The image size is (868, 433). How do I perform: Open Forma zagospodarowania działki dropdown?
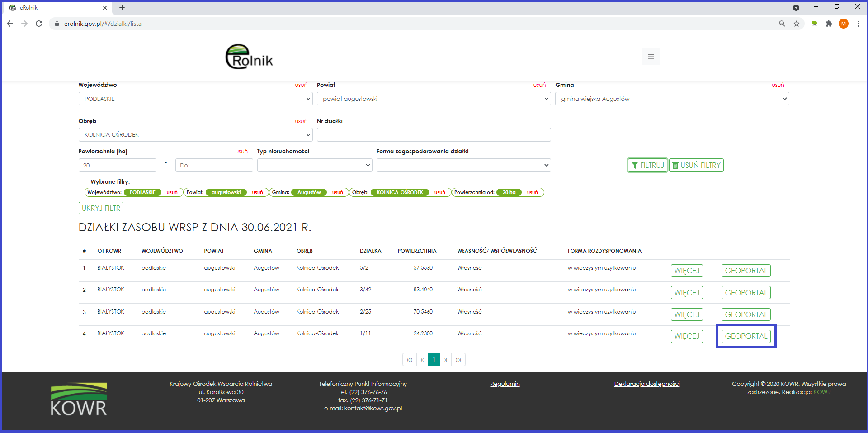click(x=463, y=165)
